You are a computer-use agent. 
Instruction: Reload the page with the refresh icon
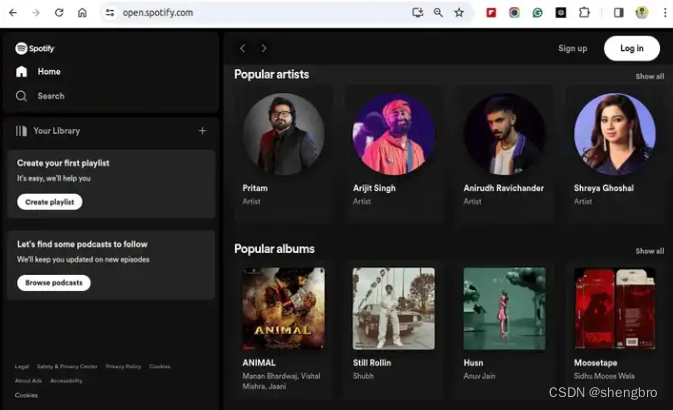click(x=59, y=12)
